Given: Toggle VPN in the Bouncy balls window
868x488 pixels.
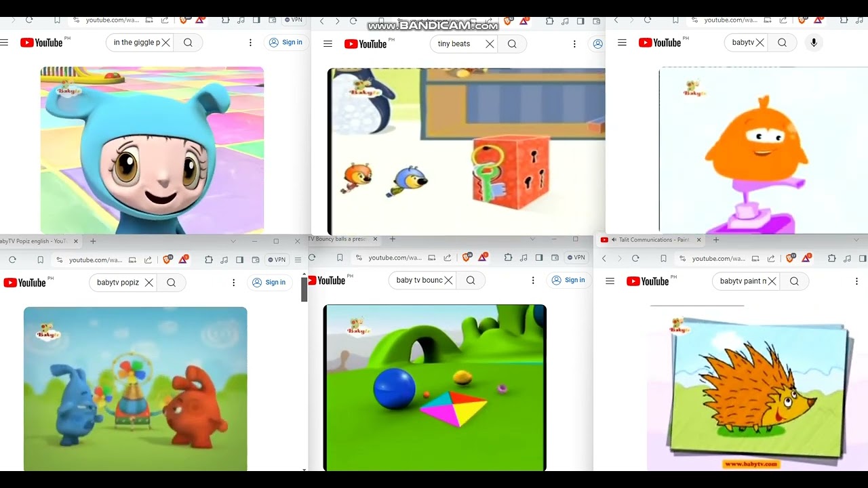Looking at the screenshot, I should [576, 258].
